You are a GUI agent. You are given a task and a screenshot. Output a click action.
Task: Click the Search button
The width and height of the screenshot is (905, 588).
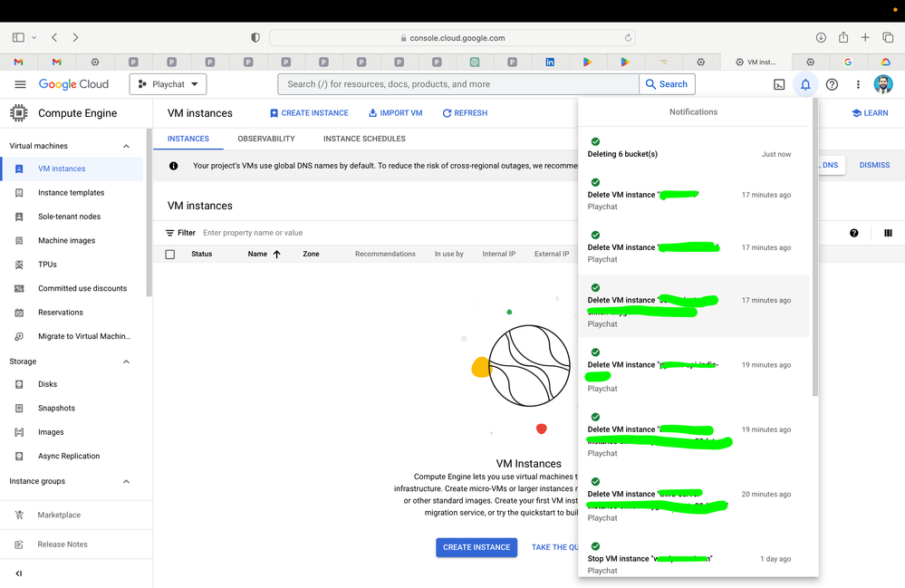(x=667, y=84)
